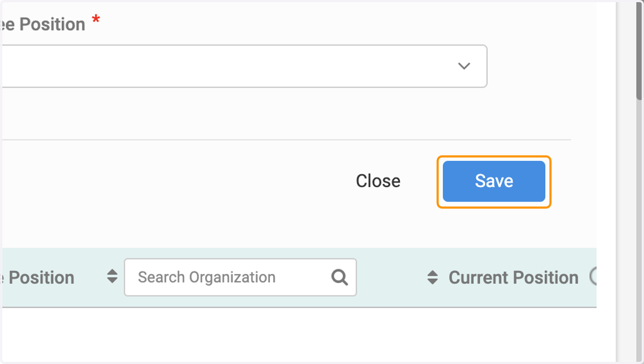644x364 pixels.
Task: Click the red required asterisk marker
Action: [x=96, y=21]
